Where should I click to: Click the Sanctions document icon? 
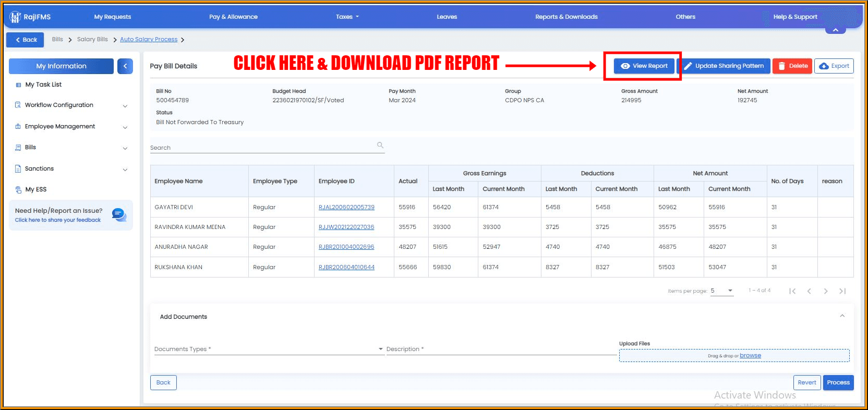[x=18, y=168]
